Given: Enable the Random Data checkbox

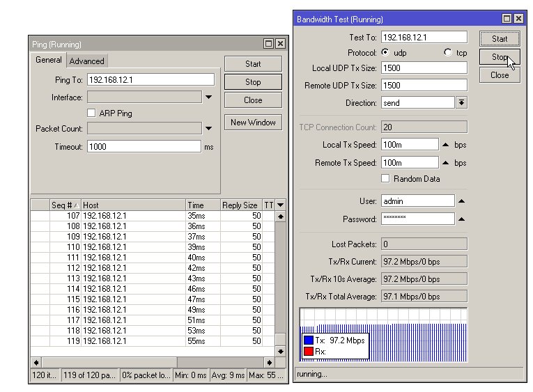Looking at the screenshot, I should click(x=385, y=178).
